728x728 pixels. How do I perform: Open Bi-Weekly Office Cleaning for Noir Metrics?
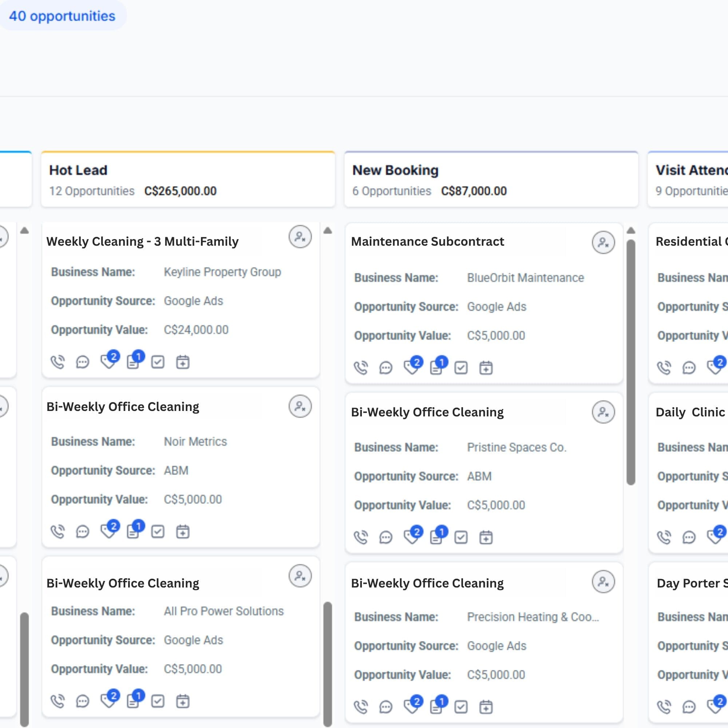pos(123,407)
